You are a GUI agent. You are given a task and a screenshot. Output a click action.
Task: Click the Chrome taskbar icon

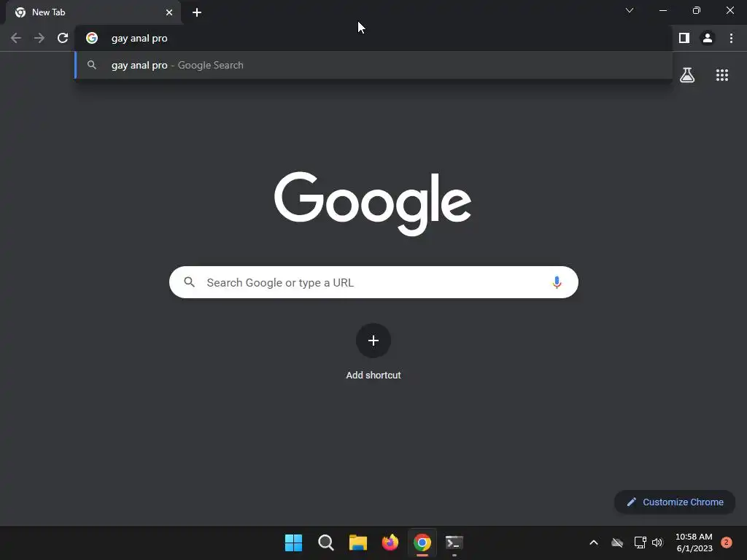tap(422, 542)
